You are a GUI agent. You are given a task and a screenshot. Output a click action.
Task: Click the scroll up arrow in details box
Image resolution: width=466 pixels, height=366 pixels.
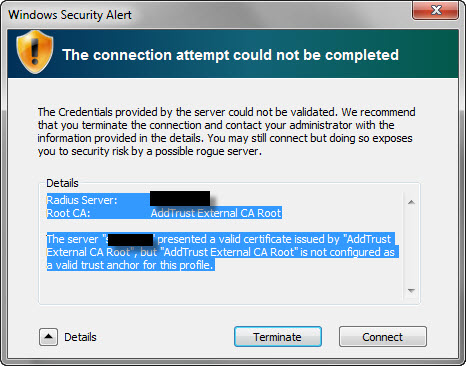pos(411,202)
